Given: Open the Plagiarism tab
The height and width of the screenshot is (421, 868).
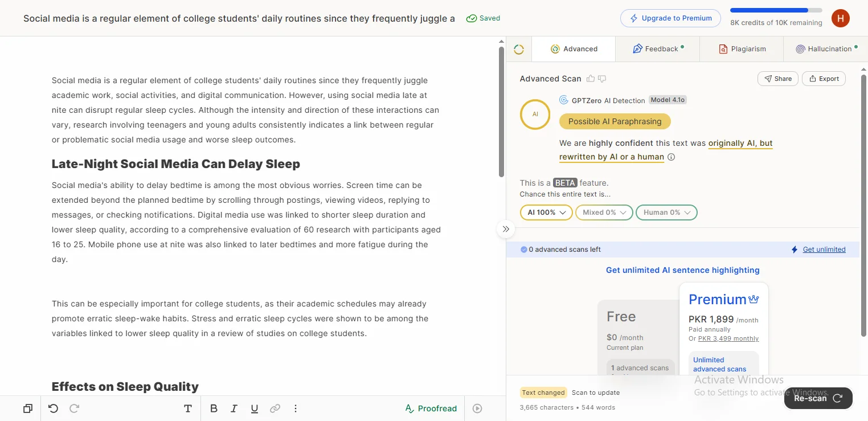Looking at the screenshot, I should (742, 49).
